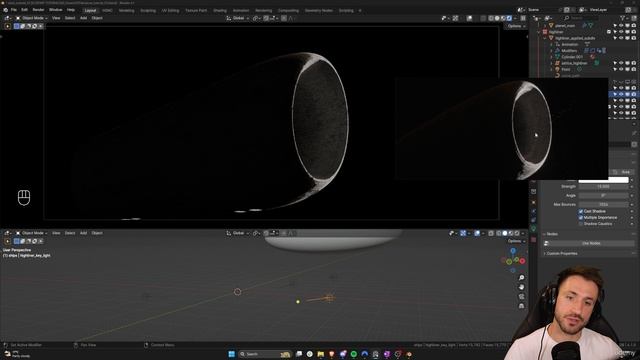Toggle X-ray icon in top viewport header
The image size is (640, 360).
pos(483,18)
